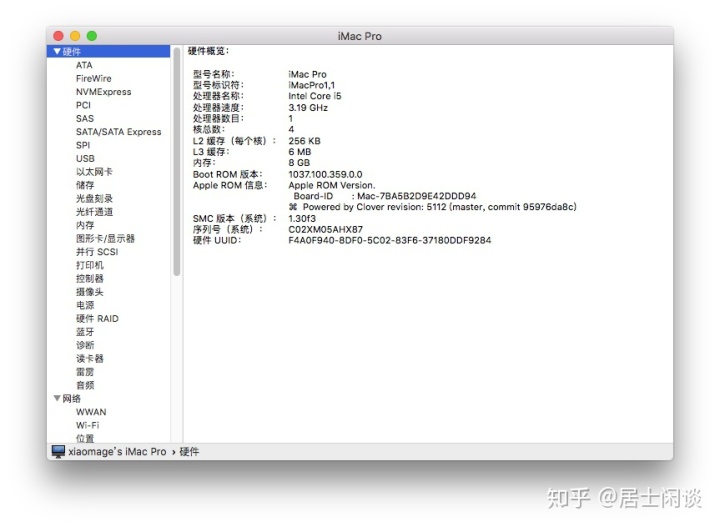Select 诊断 diagnostics item
The width and height of the screenshot is (720, 527).
(85, 345)
